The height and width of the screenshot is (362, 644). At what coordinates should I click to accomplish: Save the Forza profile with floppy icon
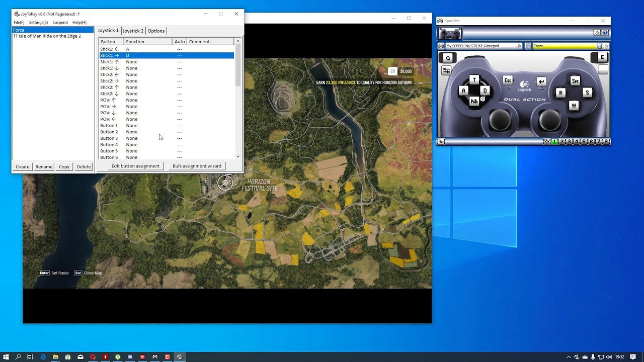[x=599, y=46]
